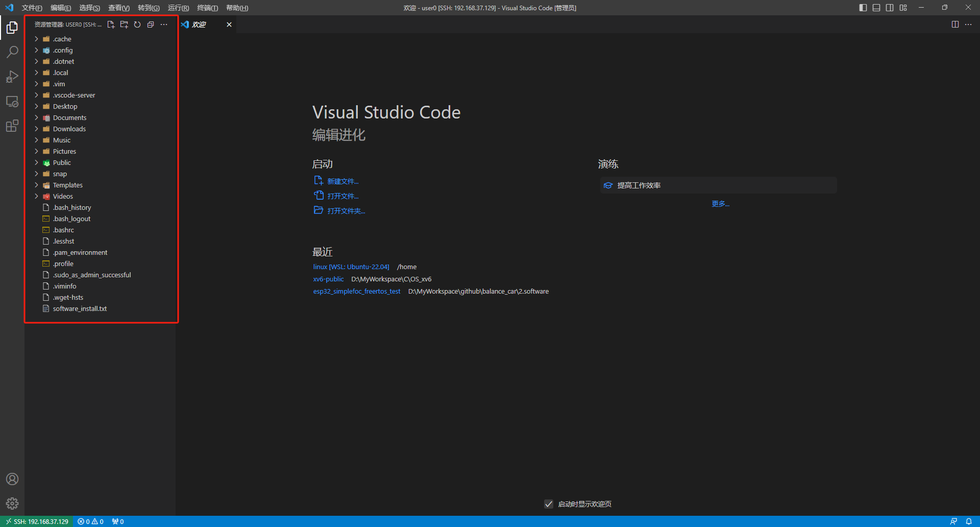Click SSH remote indicator in status bar
This screenshot has width=980, height=527.
pyautogui.click(x=37, y=521)
